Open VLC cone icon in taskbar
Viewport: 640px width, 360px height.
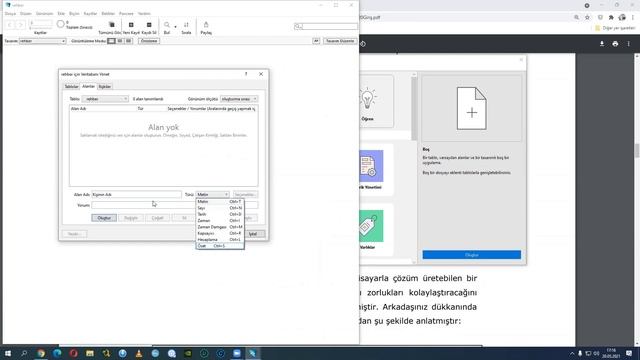[x=139, y=353]
